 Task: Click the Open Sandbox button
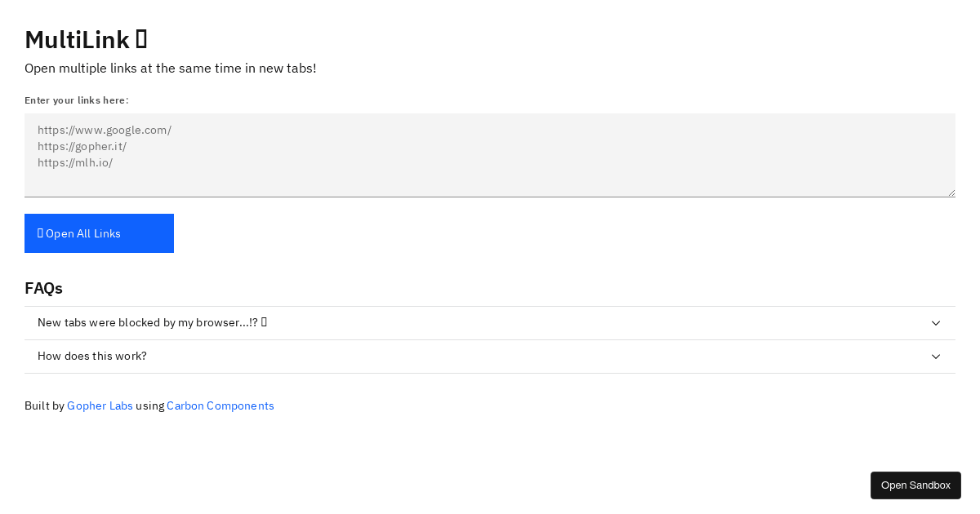pyautogui.click(x=915, y=485)
